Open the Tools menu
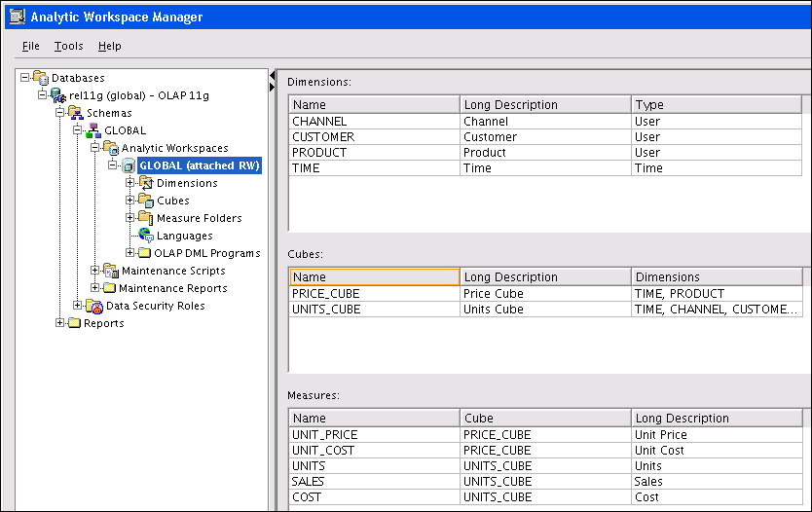This screenshot has width=812, height=512. [68, 46]
